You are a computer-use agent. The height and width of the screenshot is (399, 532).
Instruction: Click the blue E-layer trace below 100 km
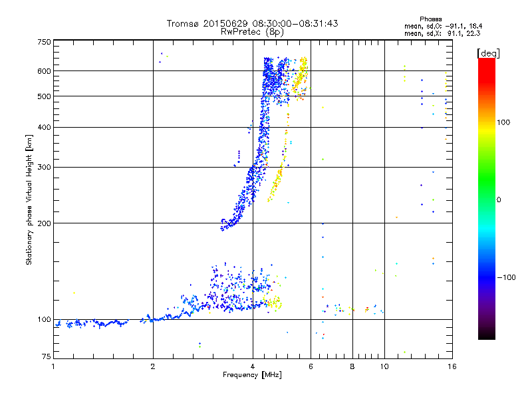(x=92, y=323)
